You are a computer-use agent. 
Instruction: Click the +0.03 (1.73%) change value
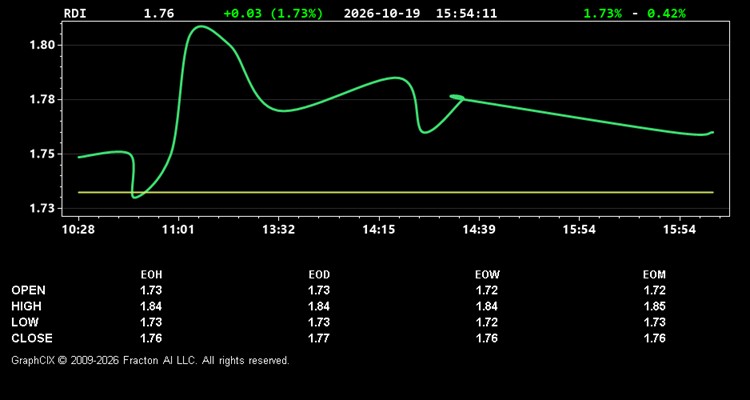[x=273, y=13]
